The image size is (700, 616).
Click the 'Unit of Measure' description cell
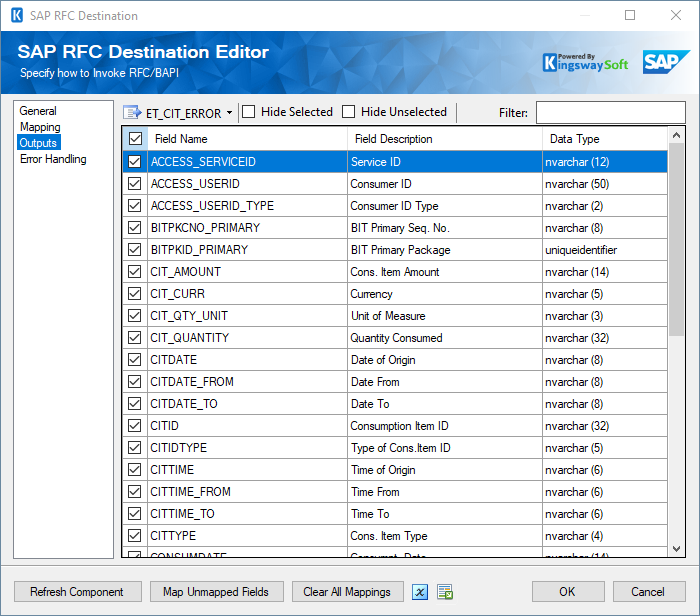pyautogui.click(x=445, y=316)
